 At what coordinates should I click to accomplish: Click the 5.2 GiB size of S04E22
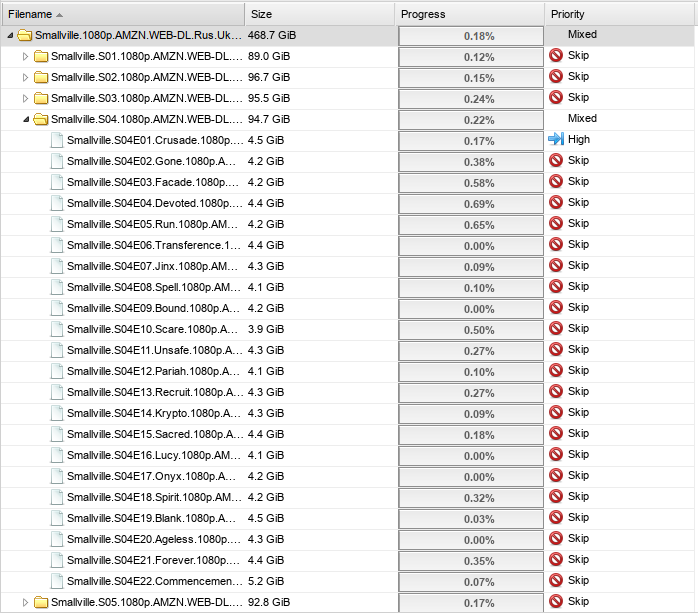click(x=266, y=581)
